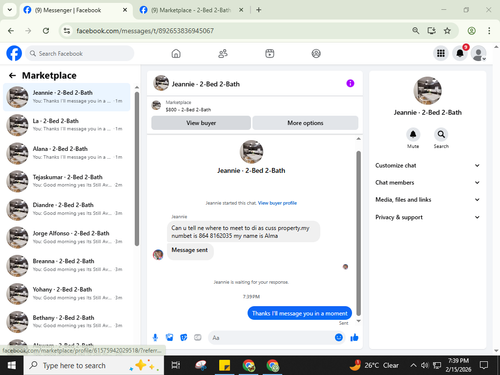Open the Breanna - 2-Bed 2-Bath conversation
The image size is (500, 375).
(67, 265)
